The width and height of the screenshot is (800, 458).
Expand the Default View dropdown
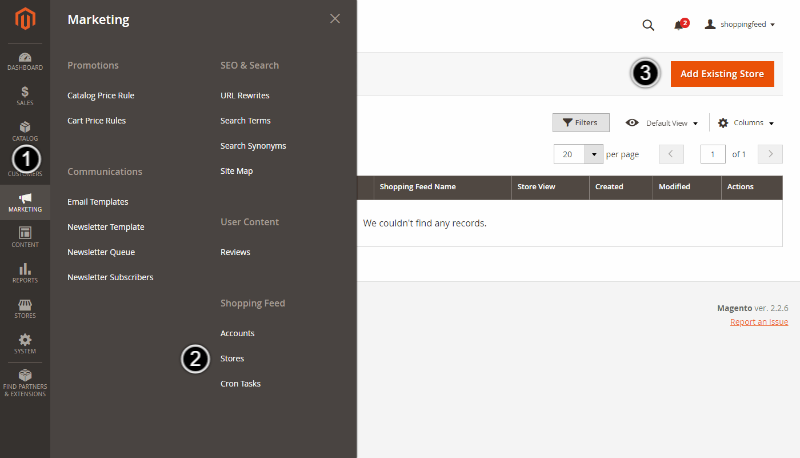click(662, 123)
